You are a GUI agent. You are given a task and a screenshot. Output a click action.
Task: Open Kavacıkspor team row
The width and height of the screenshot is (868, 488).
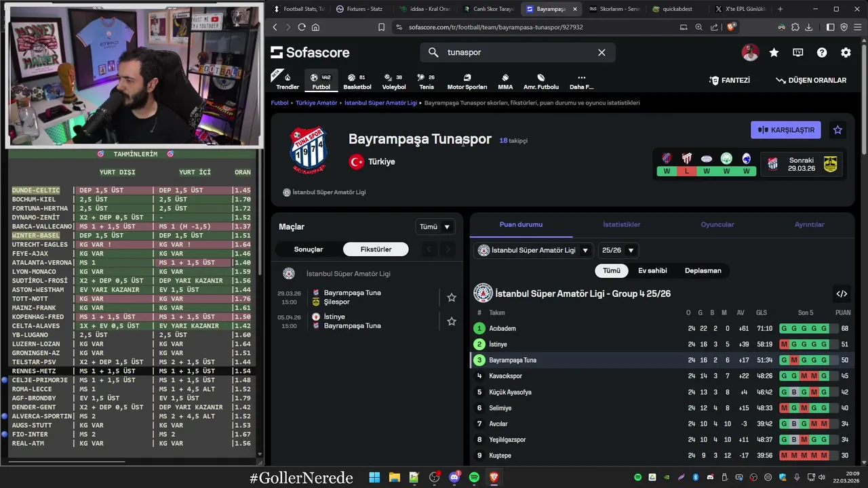point(663,376)
